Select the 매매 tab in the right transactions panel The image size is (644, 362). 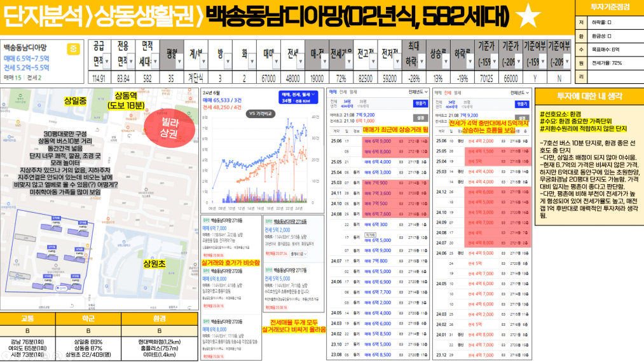click(438, 92)
